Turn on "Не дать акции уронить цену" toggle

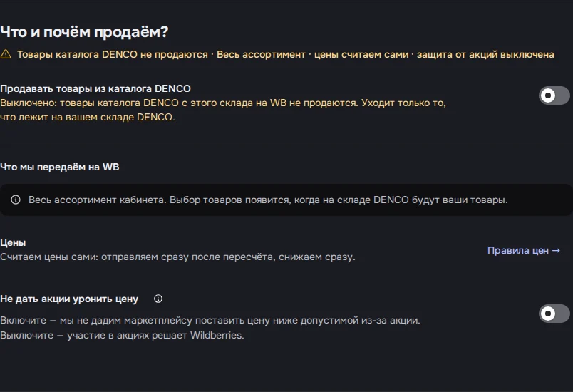[554, 314]
